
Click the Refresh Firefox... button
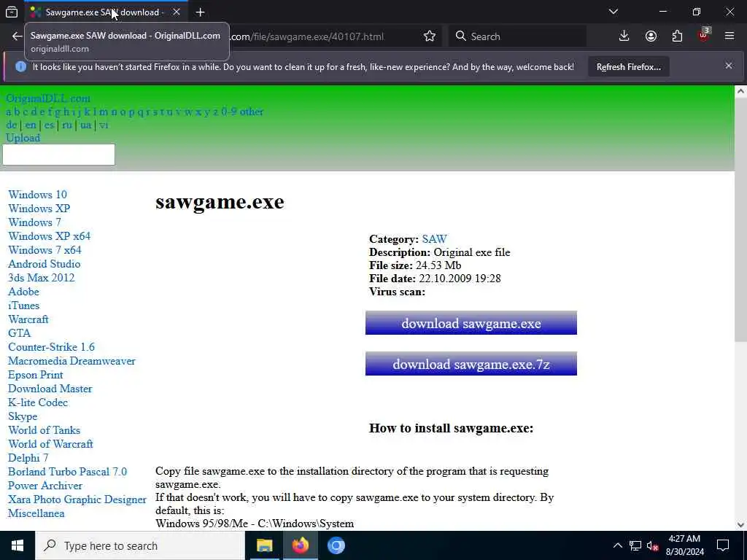point(629,66)
